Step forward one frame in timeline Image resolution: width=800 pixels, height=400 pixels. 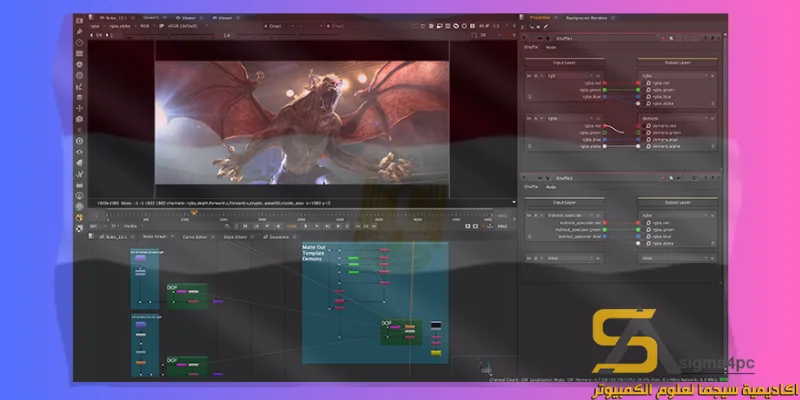(x=317, y=226)
